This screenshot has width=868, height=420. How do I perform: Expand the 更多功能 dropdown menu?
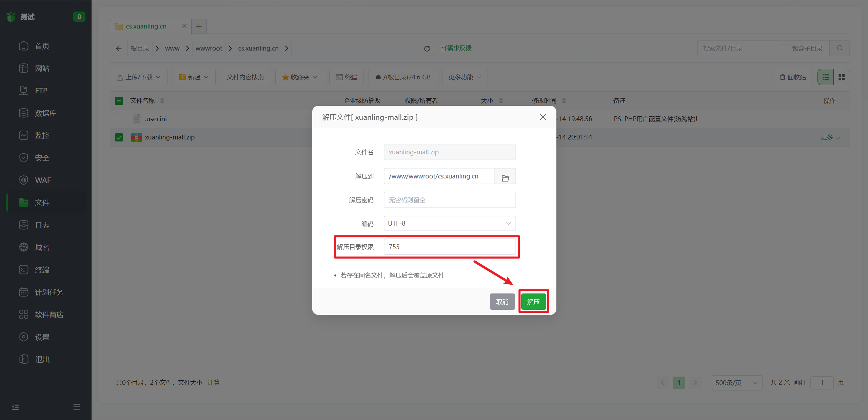tap(464, 77)
